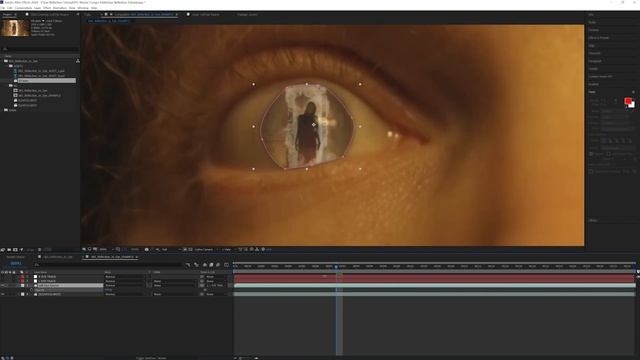
Task: Click the anchor point in the eye
Action: (313, 124)
